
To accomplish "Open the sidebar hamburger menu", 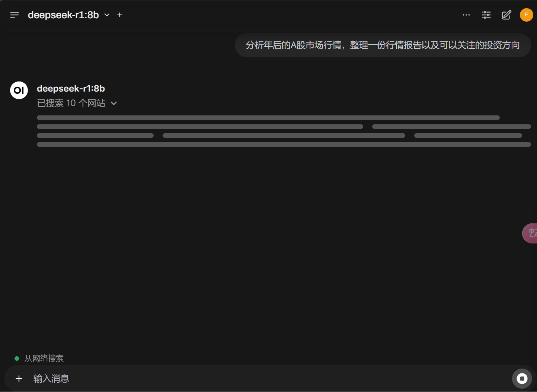I will pyautogui.click(x=15, y=15).
